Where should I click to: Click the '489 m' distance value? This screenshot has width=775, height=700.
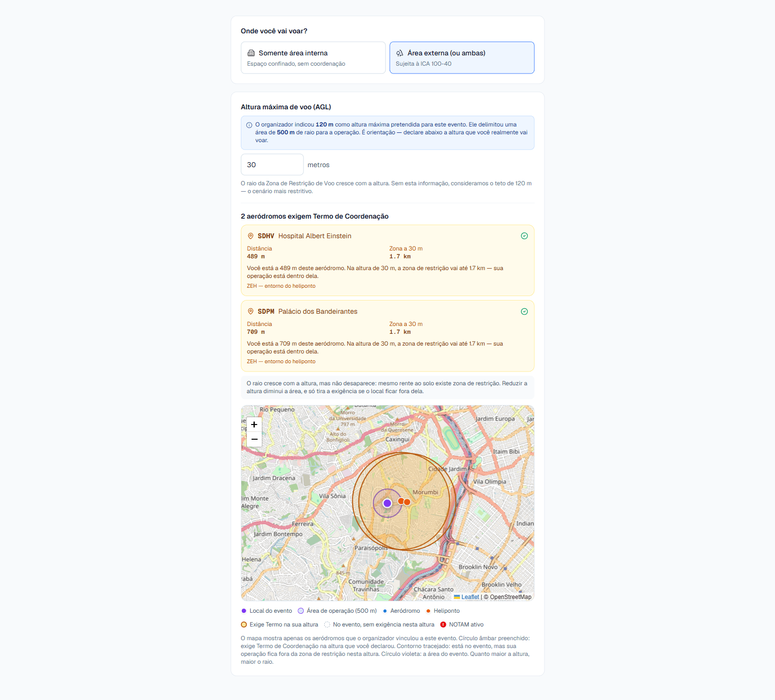click(256, 256)
